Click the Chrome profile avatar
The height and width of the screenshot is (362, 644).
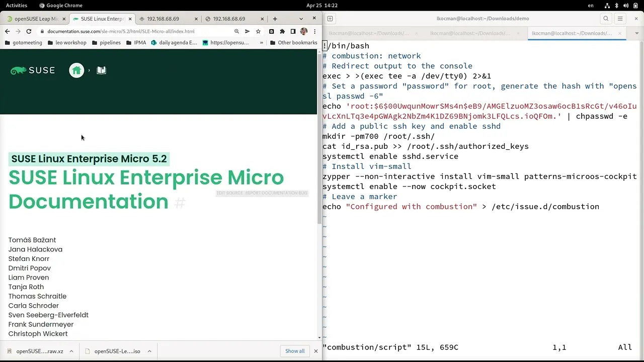(x=304, y=31)
